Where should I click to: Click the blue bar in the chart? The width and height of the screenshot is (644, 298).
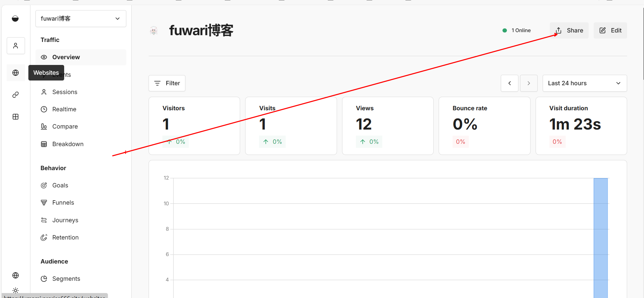(x=600, y=237)
